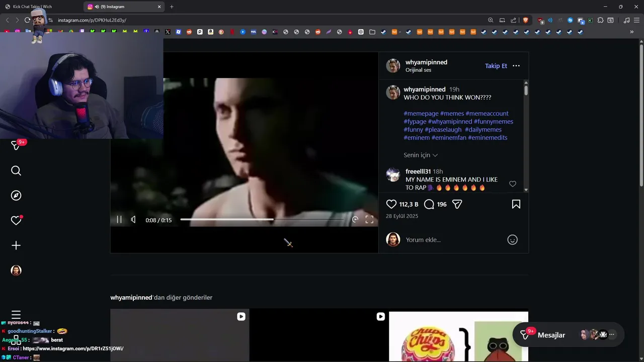Enter fullscreen mode on the video
The width and height of the screenshot is (644, 362).
pos(369,220)
